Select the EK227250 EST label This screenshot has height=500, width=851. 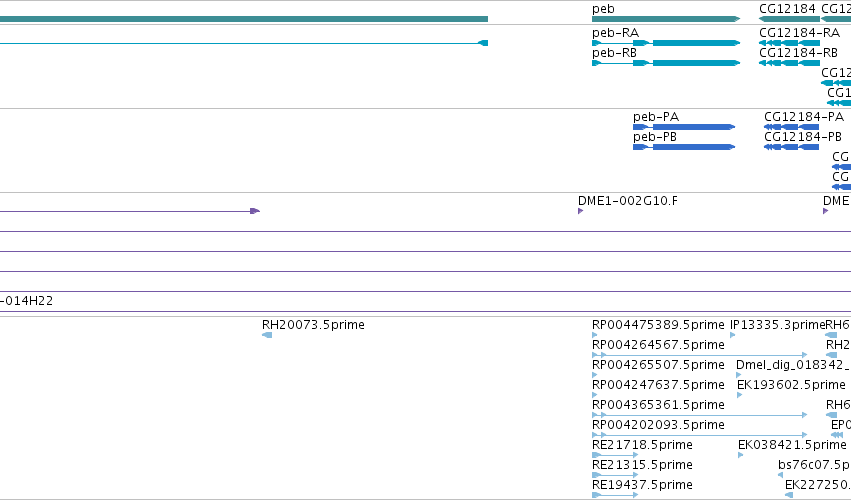tap(817, 485)
